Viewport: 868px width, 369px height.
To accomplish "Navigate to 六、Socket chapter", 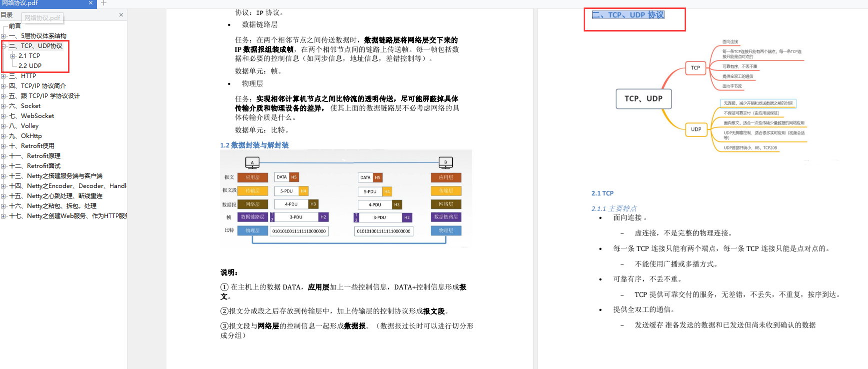I will point(25,106).
